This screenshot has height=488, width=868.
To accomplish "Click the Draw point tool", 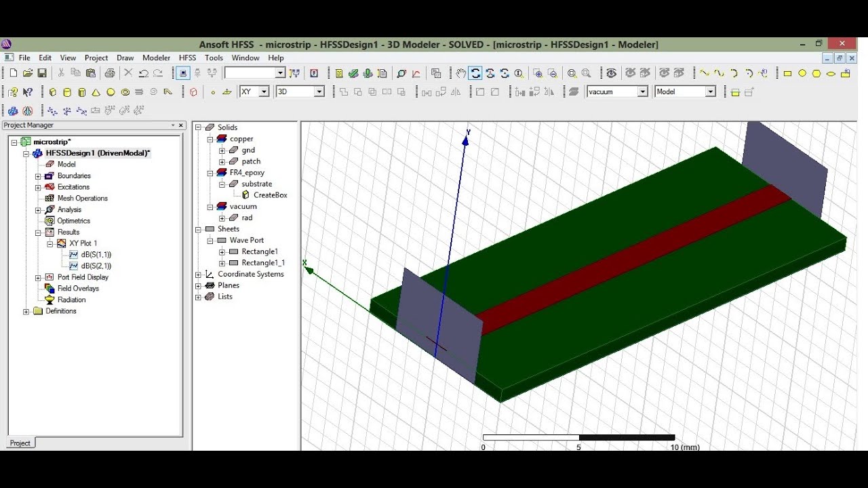I will 213,92.
